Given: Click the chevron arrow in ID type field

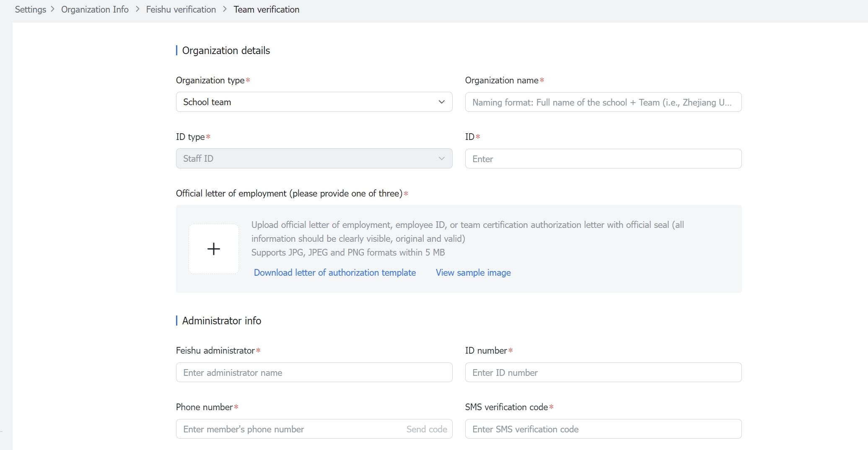Looking at the screenshot, I should click(x=441, y=159).
